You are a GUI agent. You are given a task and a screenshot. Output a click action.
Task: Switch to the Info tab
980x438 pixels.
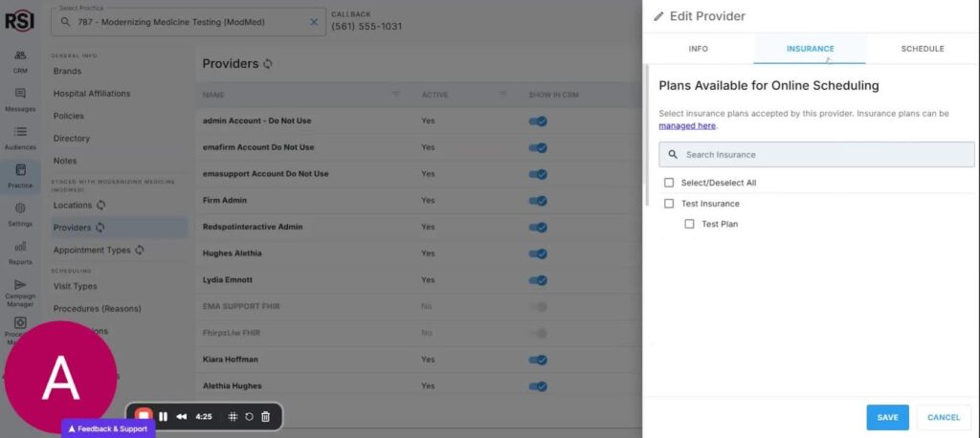(699, 49)
